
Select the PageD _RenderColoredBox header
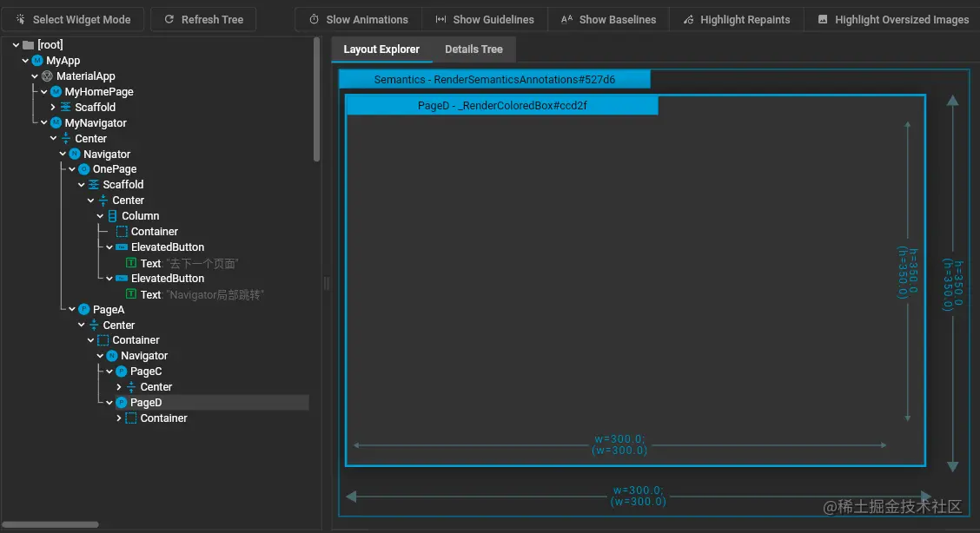502,106
